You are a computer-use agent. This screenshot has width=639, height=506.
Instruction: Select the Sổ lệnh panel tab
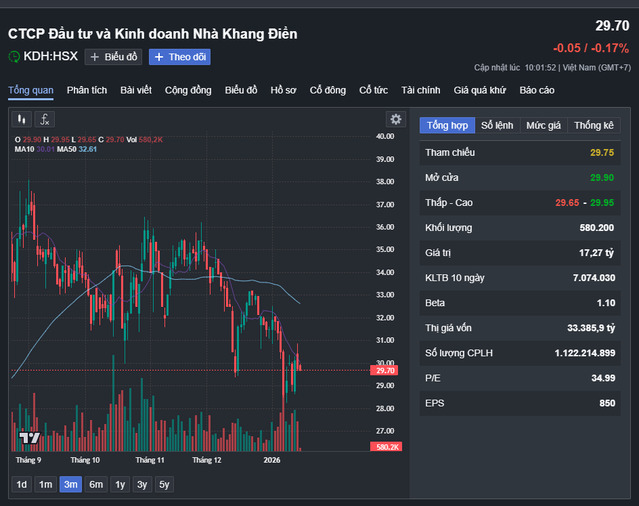click(x=497, y=125)
